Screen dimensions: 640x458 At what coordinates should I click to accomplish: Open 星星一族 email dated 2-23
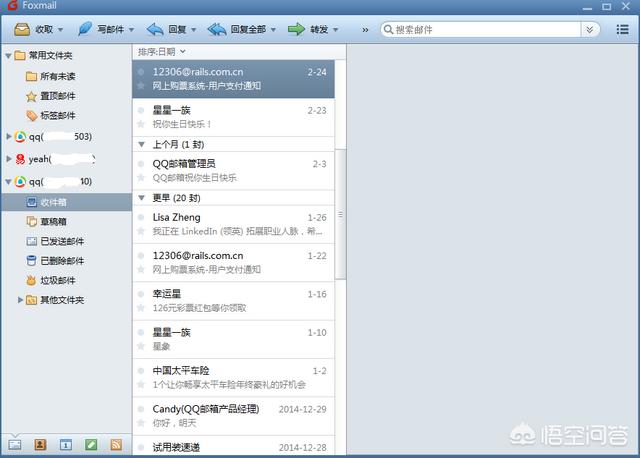(233, 117)
